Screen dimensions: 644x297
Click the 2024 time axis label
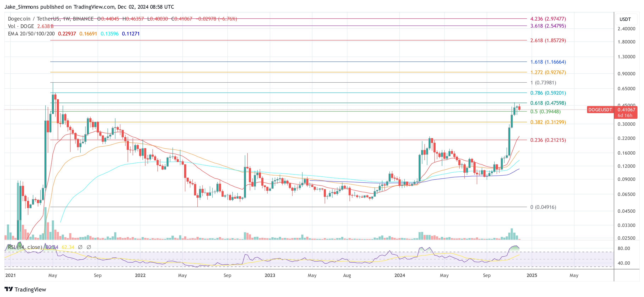click(x=400, y=275)
